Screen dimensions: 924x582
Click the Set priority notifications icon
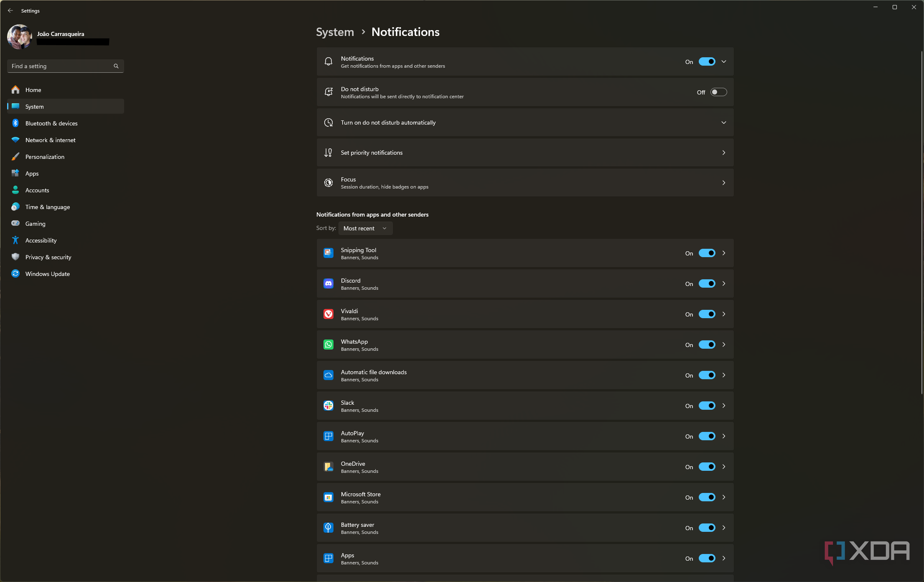tap(328, 153)
